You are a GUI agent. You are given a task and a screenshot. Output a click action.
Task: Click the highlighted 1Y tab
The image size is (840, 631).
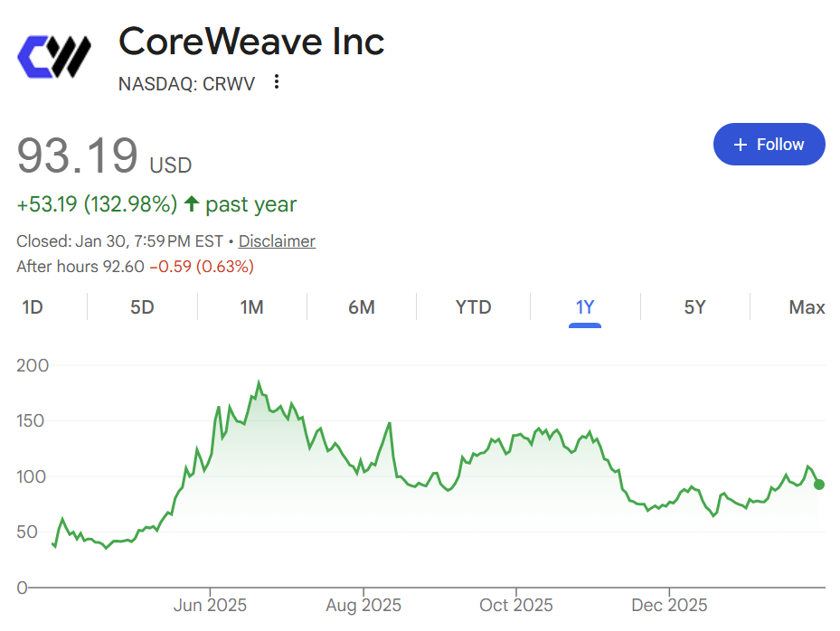click(x=584, y=307)
